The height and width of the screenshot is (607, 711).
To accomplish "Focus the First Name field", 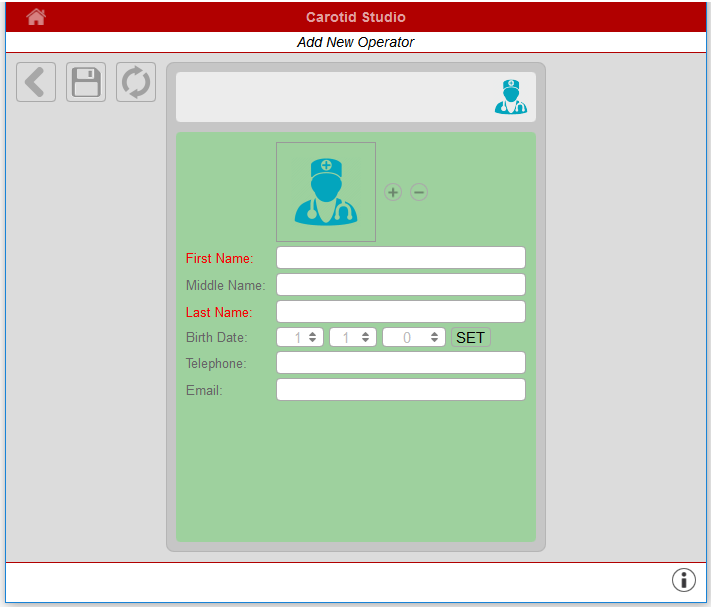I will 401,257.
